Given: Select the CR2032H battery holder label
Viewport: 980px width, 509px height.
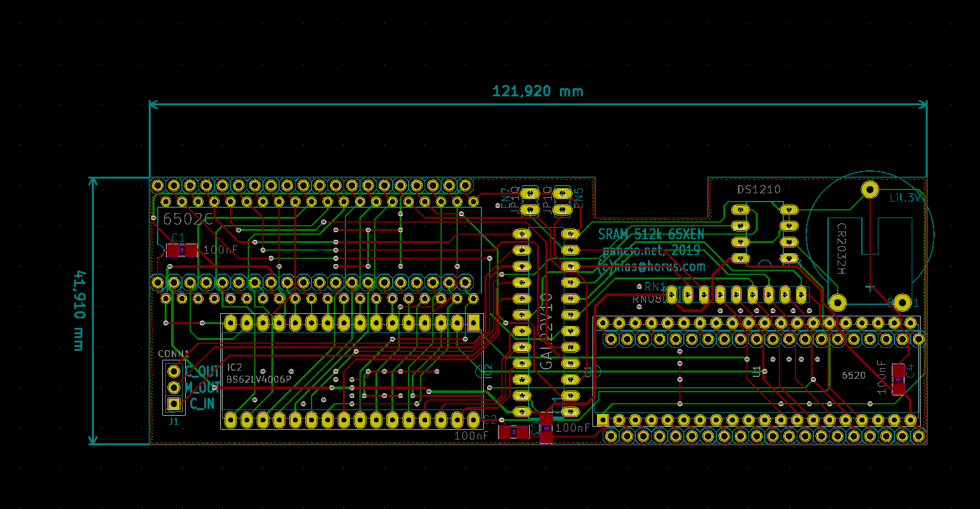Looking at the screenshot, I should [x=841, y=249].
